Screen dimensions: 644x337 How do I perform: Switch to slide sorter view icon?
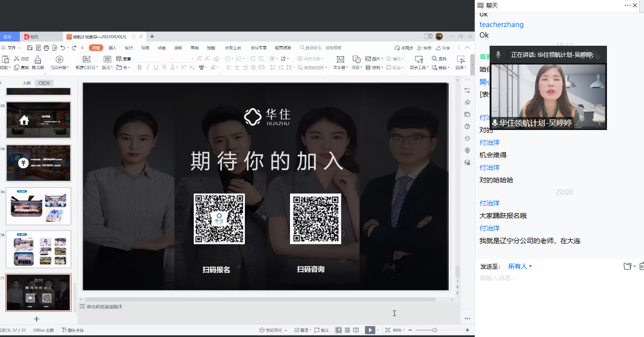(x=347, y=330)
